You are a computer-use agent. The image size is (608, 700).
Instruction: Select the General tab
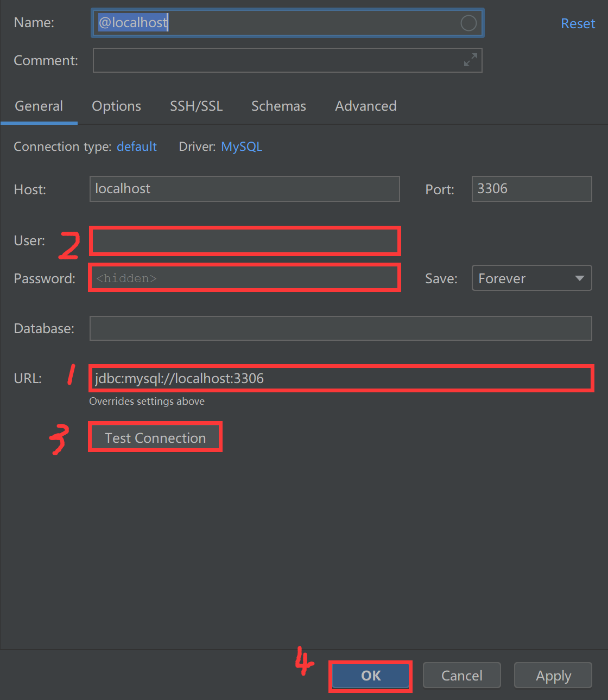click(x=39, y=106)
